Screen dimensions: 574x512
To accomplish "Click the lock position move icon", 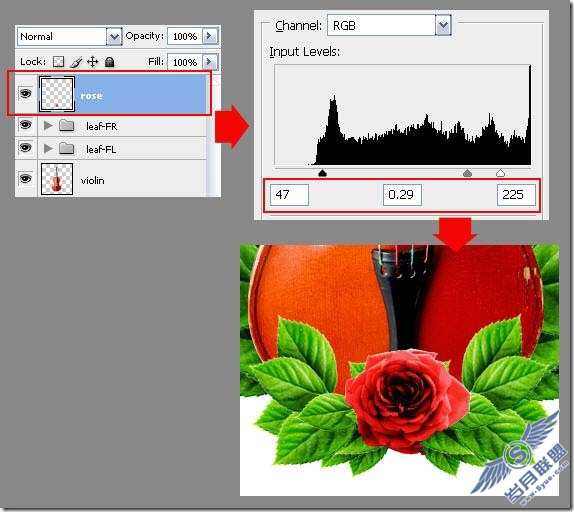I will (x=93, y=62).
